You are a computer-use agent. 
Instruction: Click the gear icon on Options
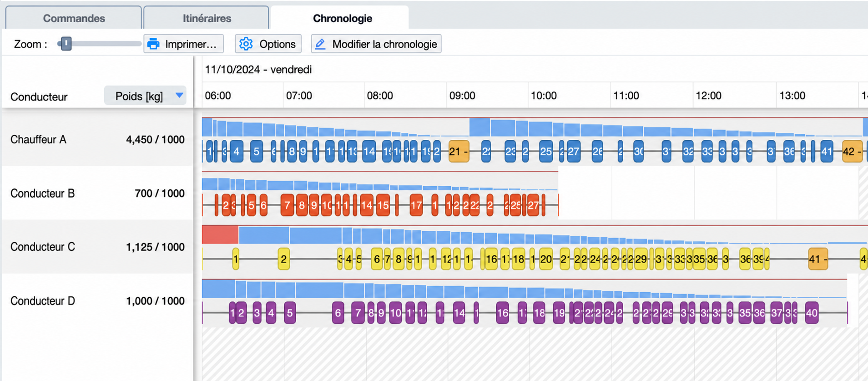[x=246, y=44]
